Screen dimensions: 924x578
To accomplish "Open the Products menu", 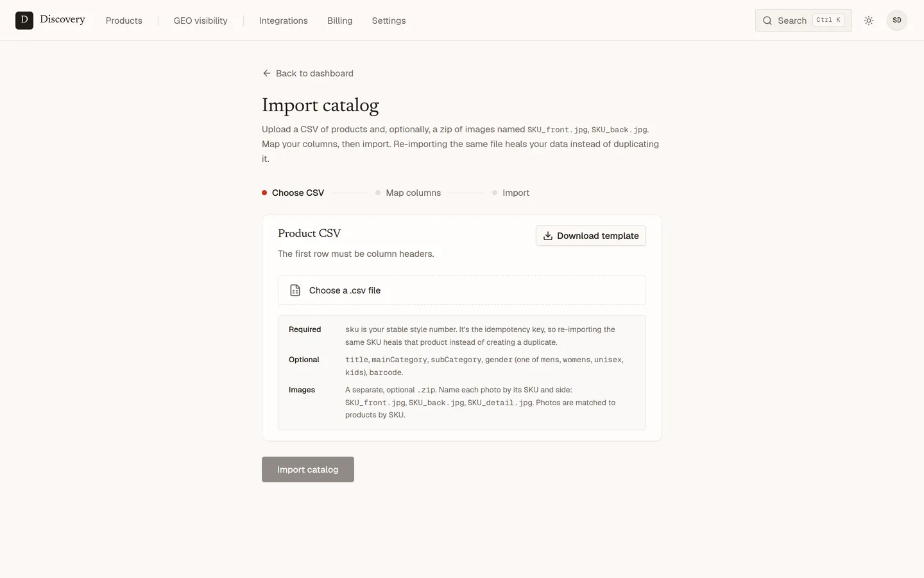I will click(x=124, y=21).
